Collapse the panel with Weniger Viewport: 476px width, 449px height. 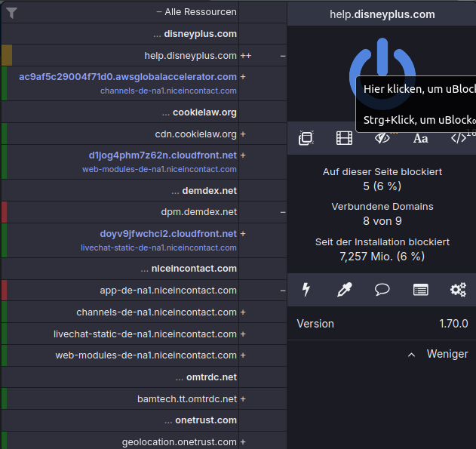click(x=438, y=354)
